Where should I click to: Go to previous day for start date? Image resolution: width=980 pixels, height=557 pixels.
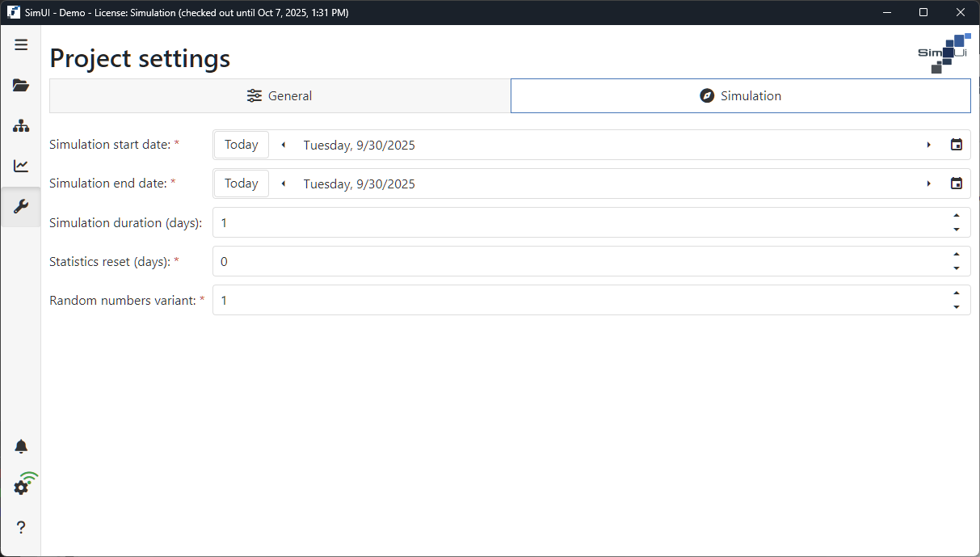284,145
